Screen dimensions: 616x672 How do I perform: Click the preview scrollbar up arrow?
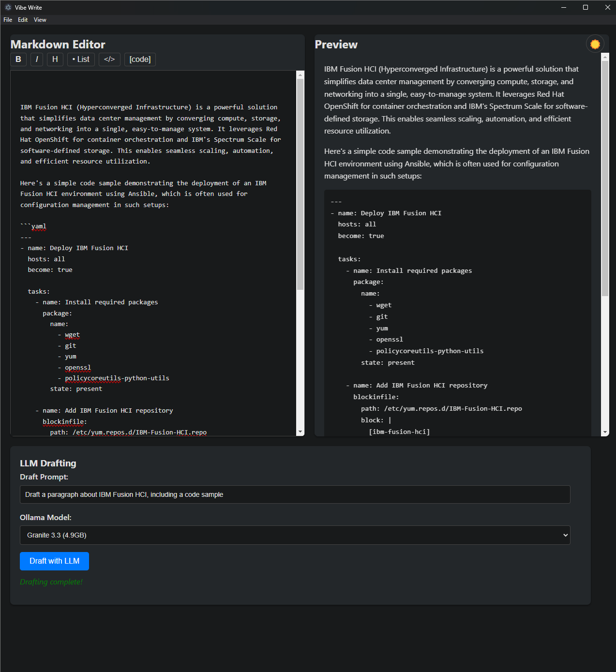pos(605,57)
